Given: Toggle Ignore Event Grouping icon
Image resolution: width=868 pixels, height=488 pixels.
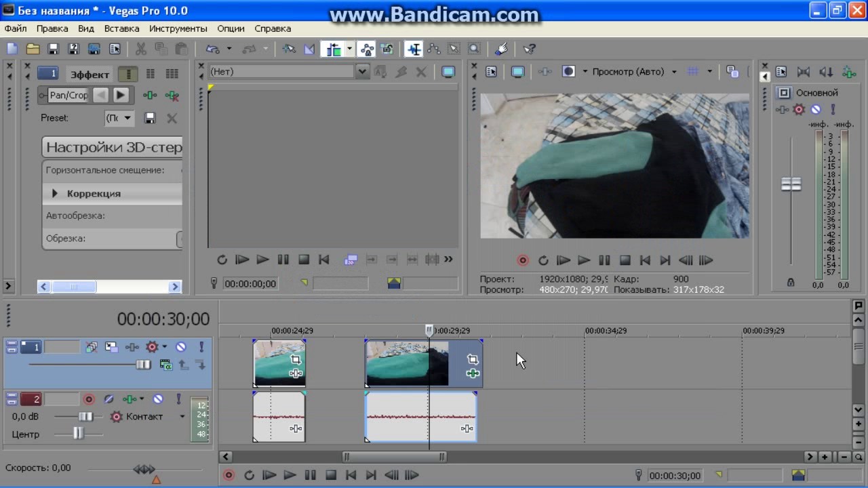Looking at the screenshot, I should point(387,49).
